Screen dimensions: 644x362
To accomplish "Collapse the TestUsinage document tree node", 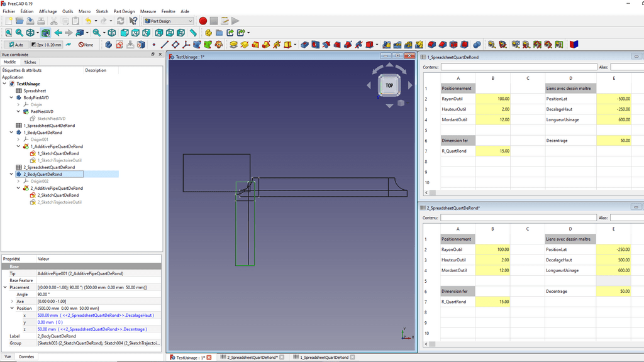I will click(4, 84).
